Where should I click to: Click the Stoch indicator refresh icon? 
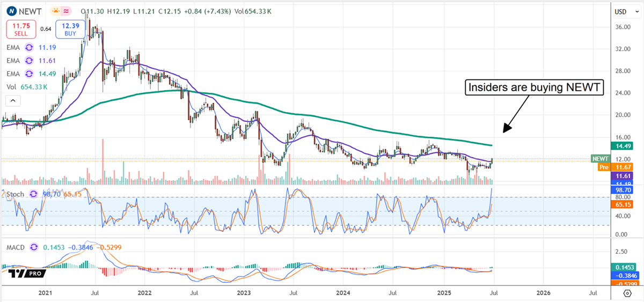[x=34, y=194]
